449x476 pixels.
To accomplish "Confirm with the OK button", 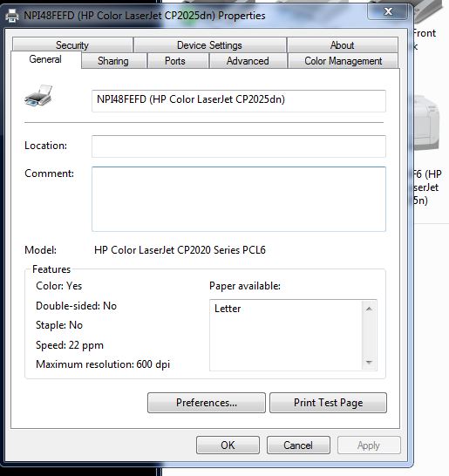I will (x=228, y=445).
